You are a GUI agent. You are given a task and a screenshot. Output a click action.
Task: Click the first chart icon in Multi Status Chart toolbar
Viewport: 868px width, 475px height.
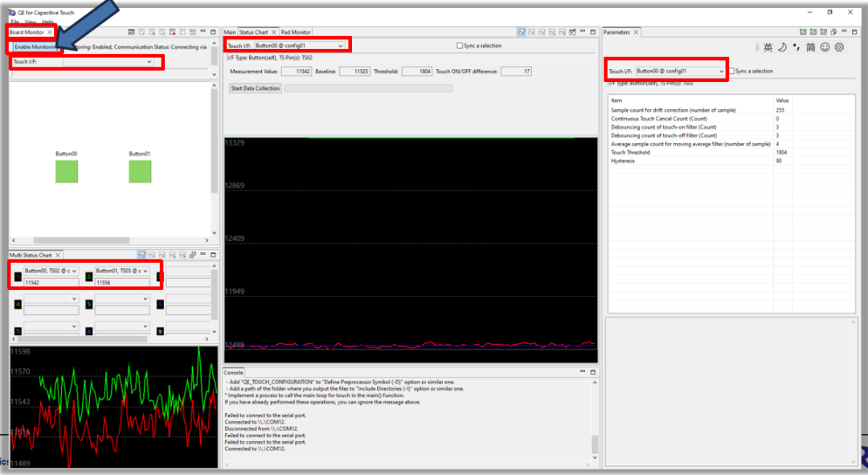pyautogui.click(x=141, y=255)
